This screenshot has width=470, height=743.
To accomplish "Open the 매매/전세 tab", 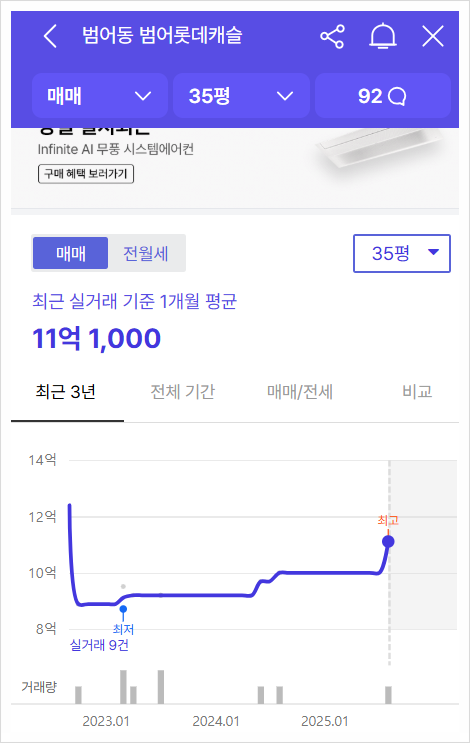I will click(x=300, y=392).
